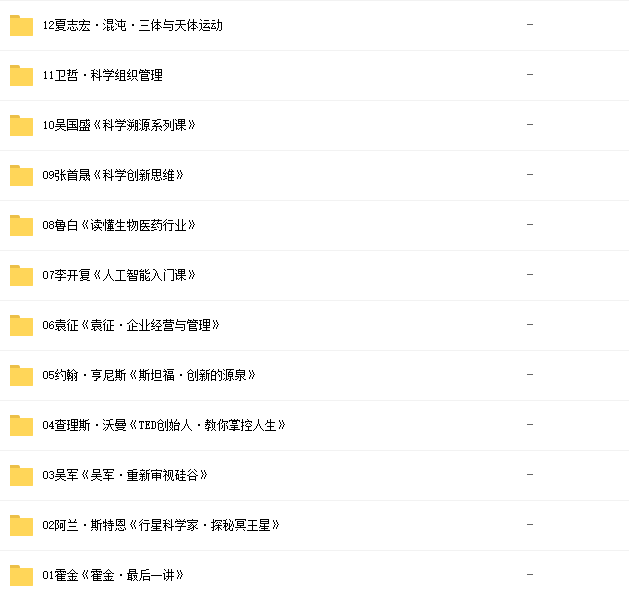629x600 pixels.
Task: Open the folder icon for 06袁征
Action: pos(21,325)
